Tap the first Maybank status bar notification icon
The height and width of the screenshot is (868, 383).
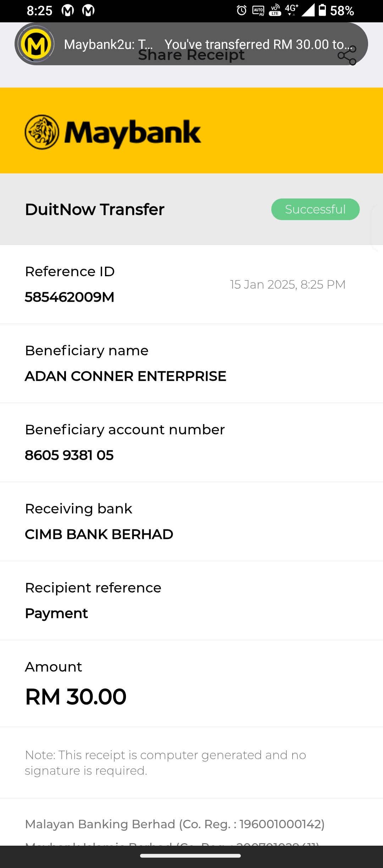click(68, 11)
